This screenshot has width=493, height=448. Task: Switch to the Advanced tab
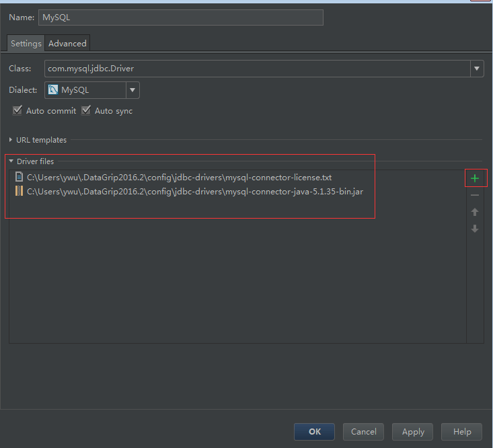pyautogui.click(x=67, y=43)
